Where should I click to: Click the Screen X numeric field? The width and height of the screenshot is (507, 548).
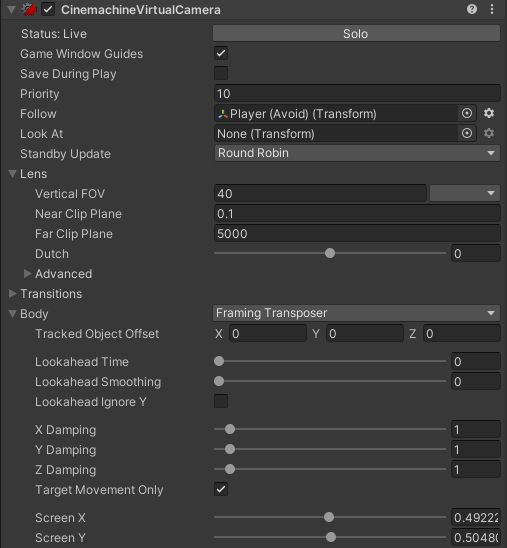pos(476,517)
